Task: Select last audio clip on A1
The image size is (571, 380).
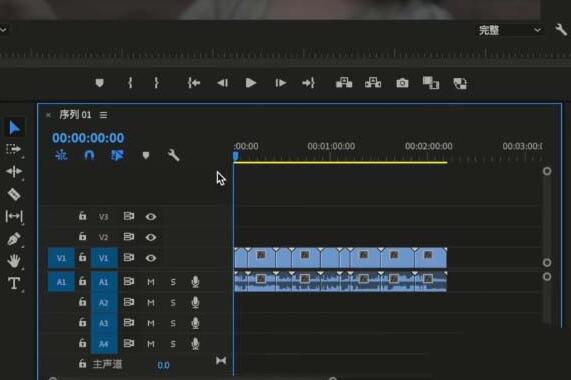Action: [430, 282]
